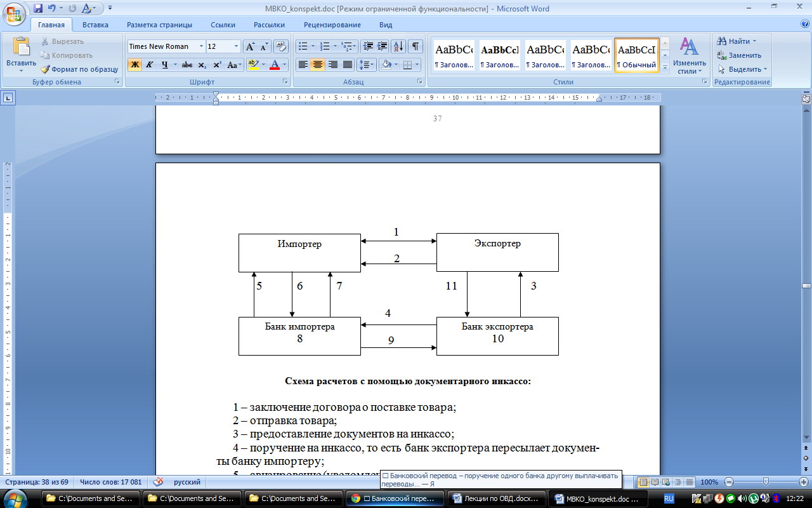
Task: Switch to Draft view in status bar
Action: pyautogui.click(x=689, y=482)
